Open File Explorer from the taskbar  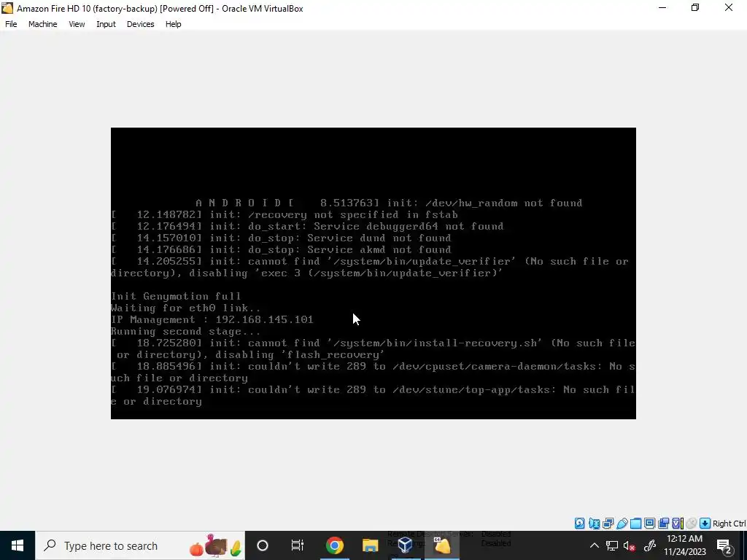coord(370,545)
